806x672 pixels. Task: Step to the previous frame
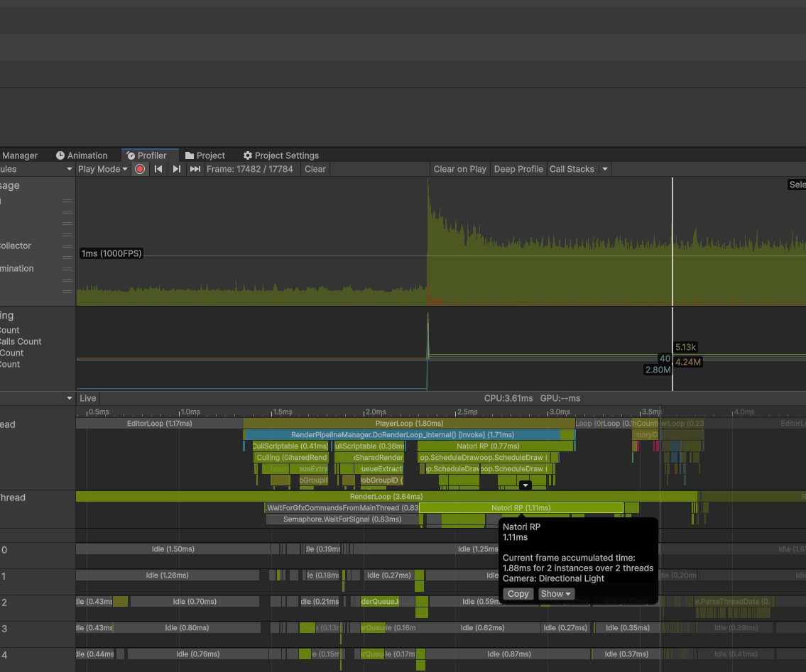tap(158, 169)
